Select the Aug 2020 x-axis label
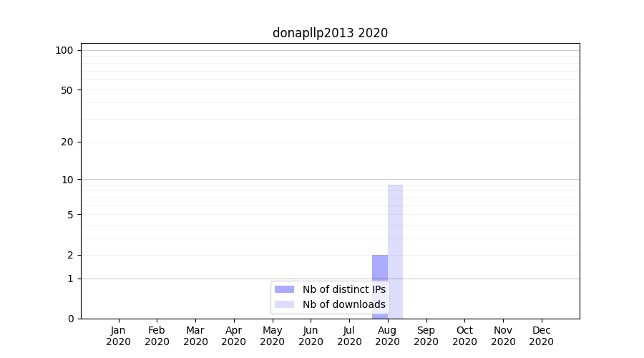 (388, 336)
